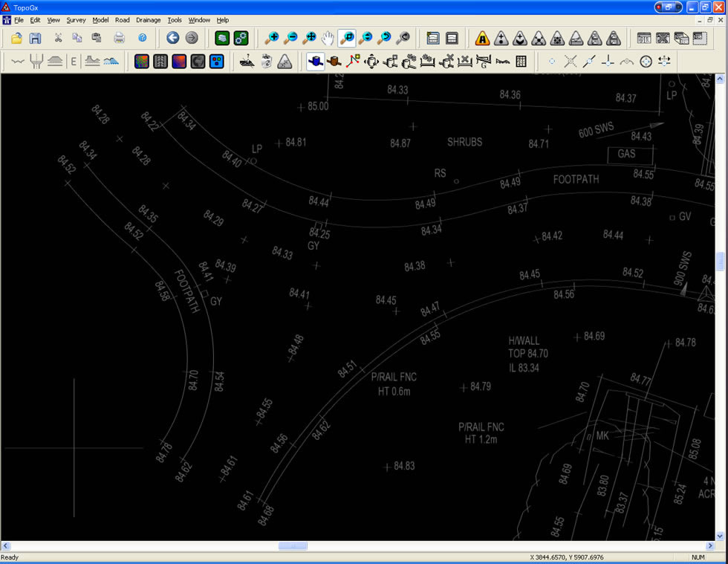This screenshot has width=728, height=564.
Task: Open the Road menu
Action: click(123, 20)
